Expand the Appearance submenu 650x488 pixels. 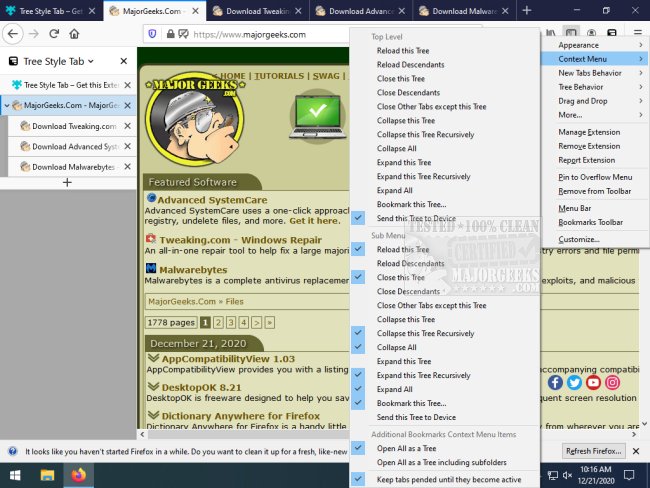pyautogui.click(x=595, y=45)
